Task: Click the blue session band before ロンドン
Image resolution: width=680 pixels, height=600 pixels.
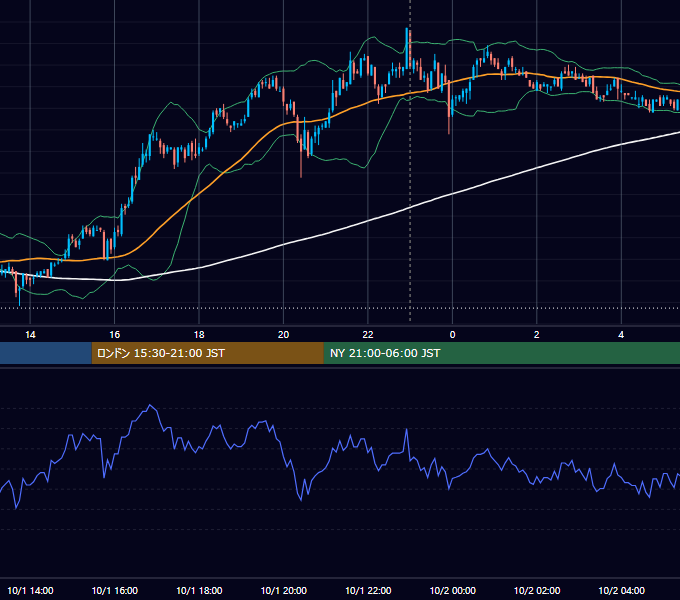Action: [46, 353]
